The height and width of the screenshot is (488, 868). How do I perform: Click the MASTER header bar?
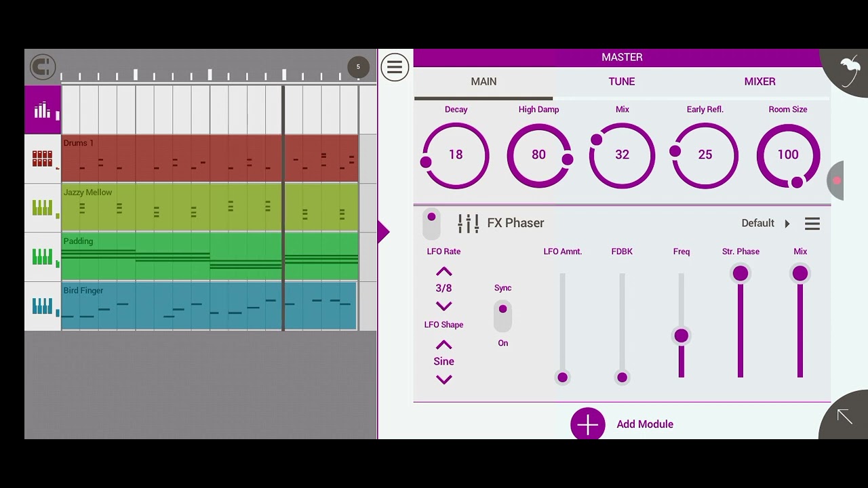(622, 58)
